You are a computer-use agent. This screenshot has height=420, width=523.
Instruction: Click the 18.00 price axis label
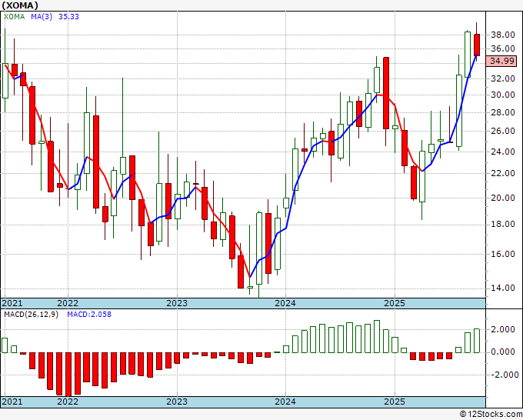coord(503,224)
